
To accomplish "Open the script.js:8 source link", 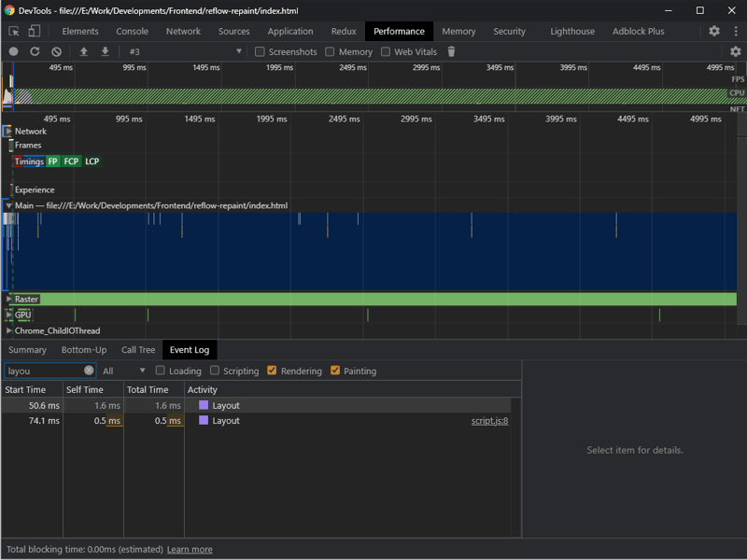I will (489, 421).
